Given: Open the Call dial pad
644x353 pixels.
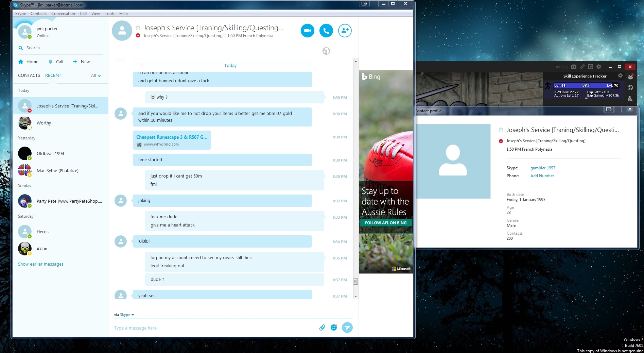Looking at the screenshot, I should tap(56, 62).
